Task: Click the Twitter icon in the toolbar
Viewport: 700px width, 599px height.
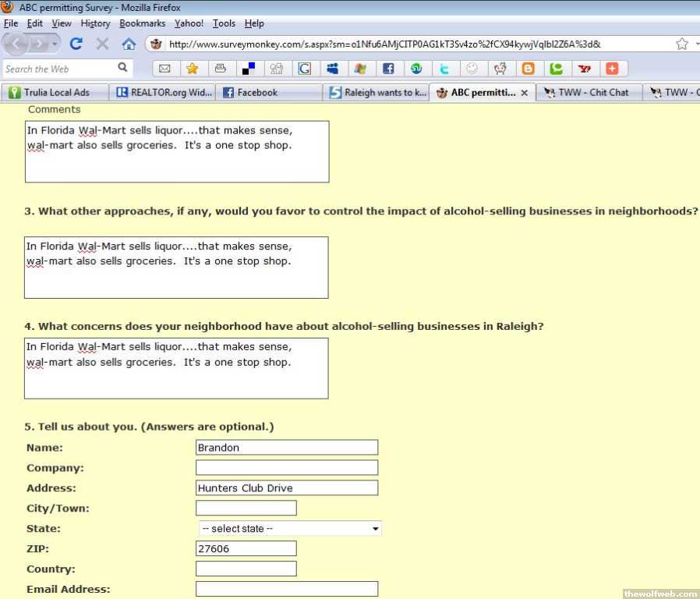Action: (x=444, y=69)
